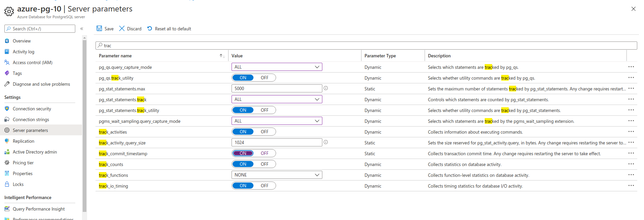Viewport: 644px width, 220px height.
Task: Switch track_io_timing toggle to OFF
Action: point(265,186)
